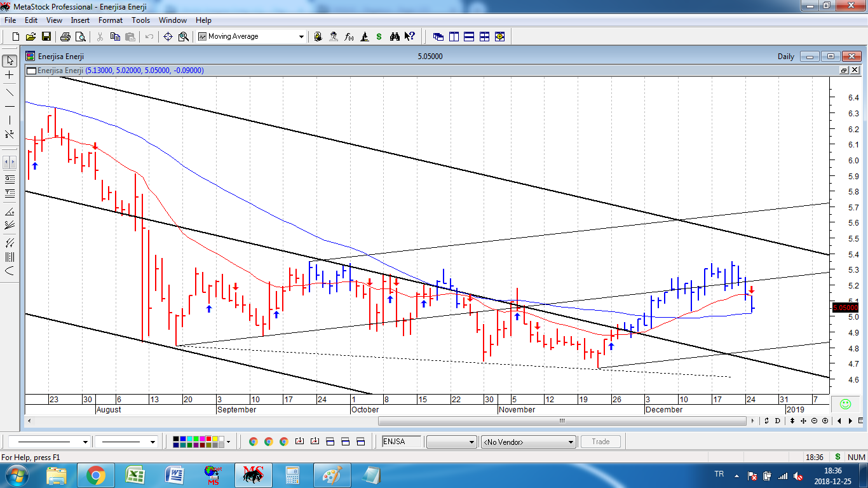Open a file via folder icon

[x=31, y=37]
